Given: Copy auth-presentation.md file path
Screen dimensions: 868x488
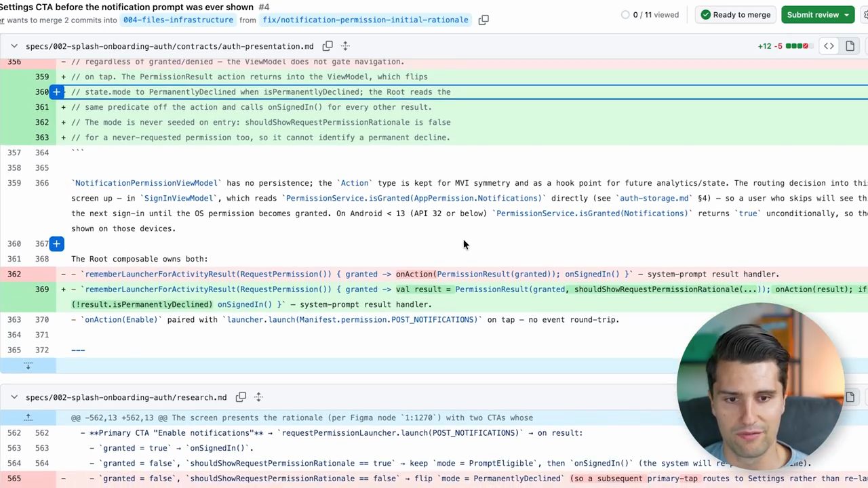Looking at the screenshot, I should point(328,46).
